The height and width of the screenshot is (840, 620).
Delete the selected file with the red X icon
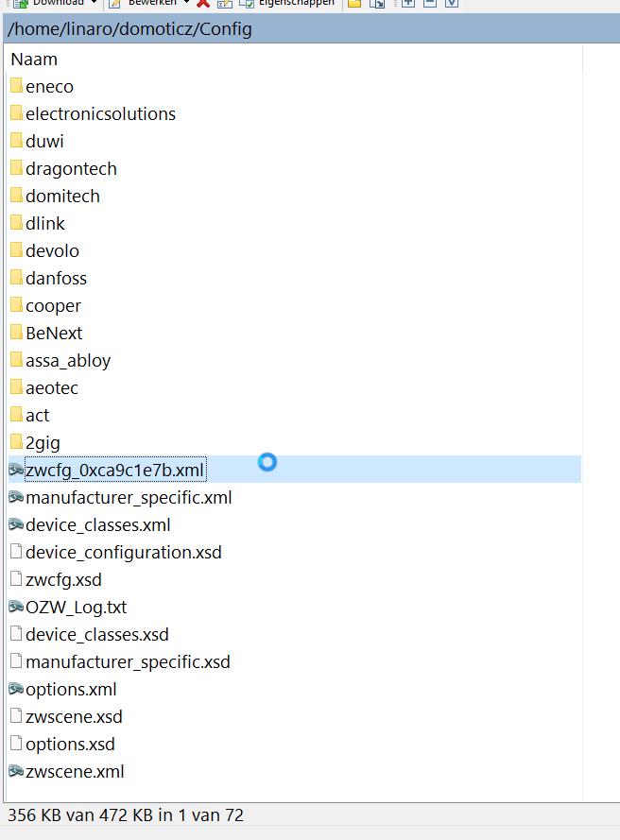[x=201, y=4]
